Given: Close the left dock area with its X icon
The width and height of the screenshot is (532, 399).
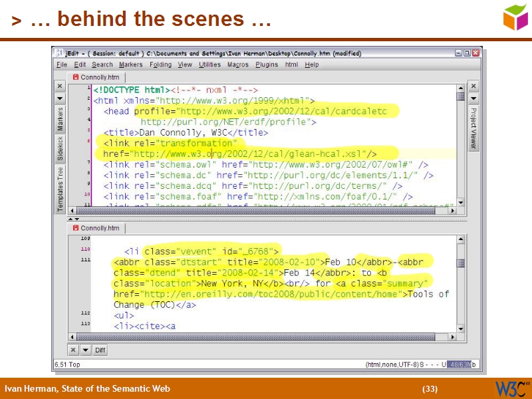Looking at the screenshot, I should tap(59, 86).
